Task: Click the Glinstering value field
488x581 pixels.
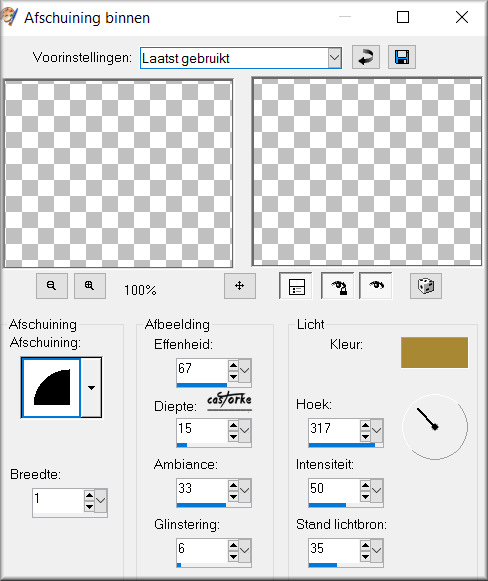Action: pyautogui.click(x=202, y=549)
